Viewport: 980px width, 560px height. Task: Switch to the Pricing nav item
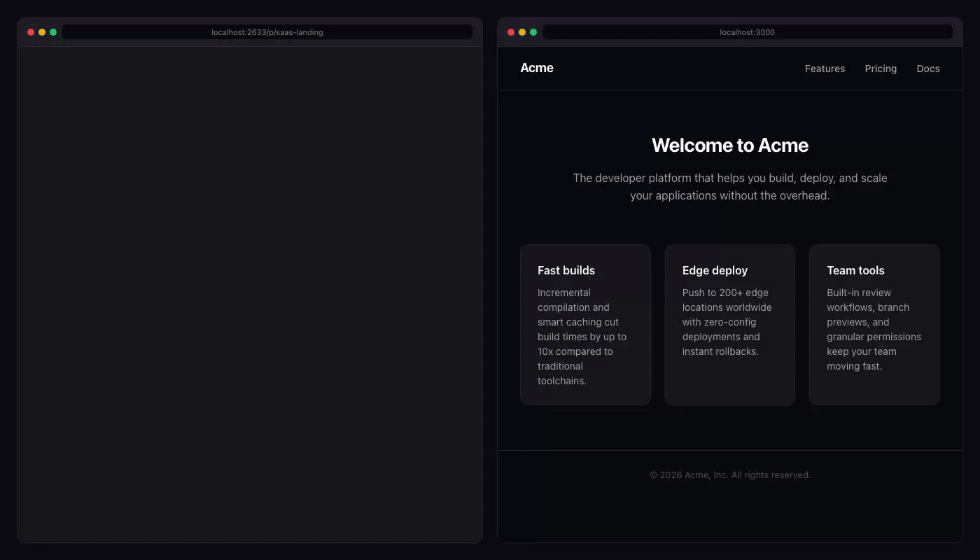[x=881, y=68]
